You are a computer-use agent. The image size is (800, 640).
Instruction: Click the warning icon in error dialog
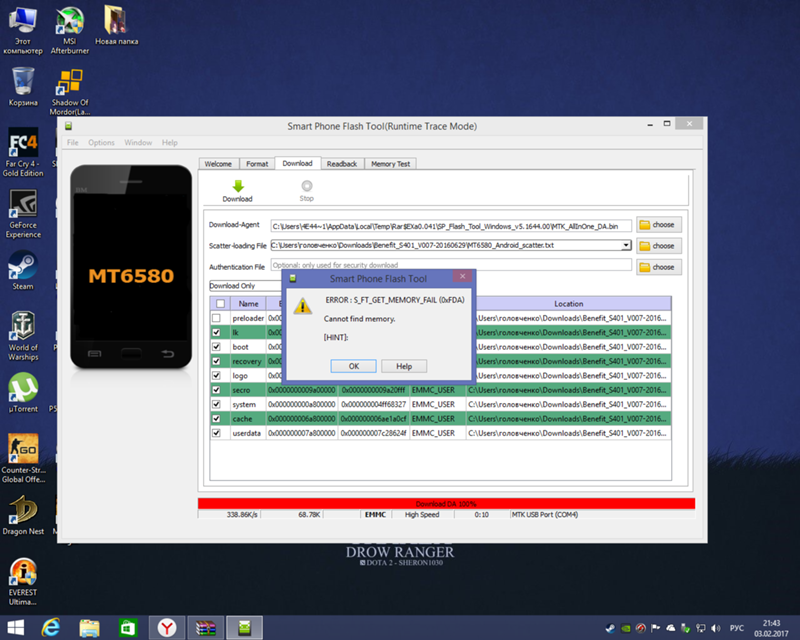304,308
